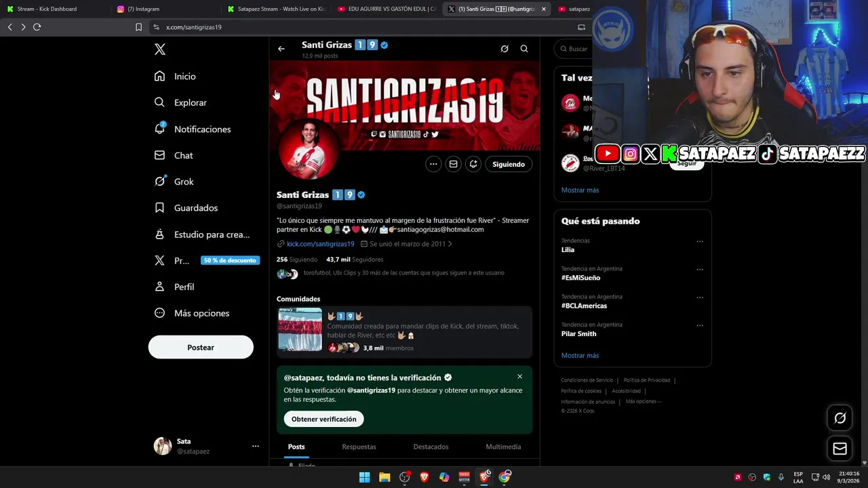
Task: Open Inicio from the sidebar
Action: [175, 77]
